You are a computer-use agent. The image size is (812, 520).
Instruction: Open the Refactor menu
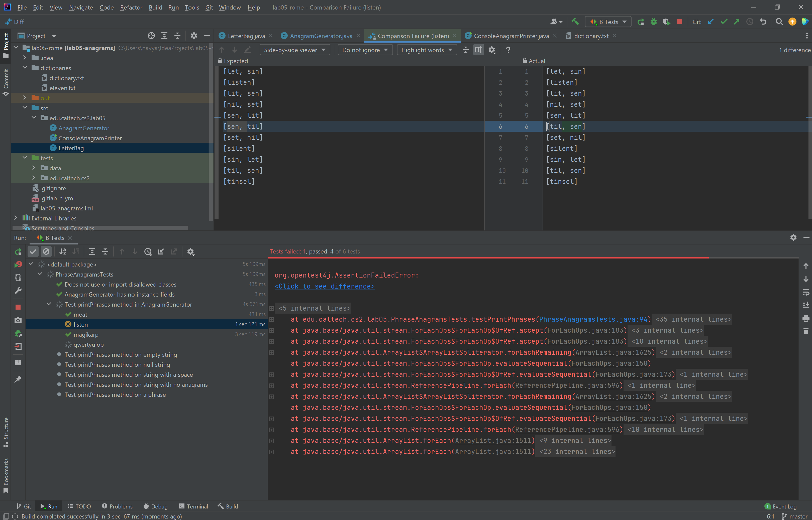pyautogui.click(x=131, y=8)
